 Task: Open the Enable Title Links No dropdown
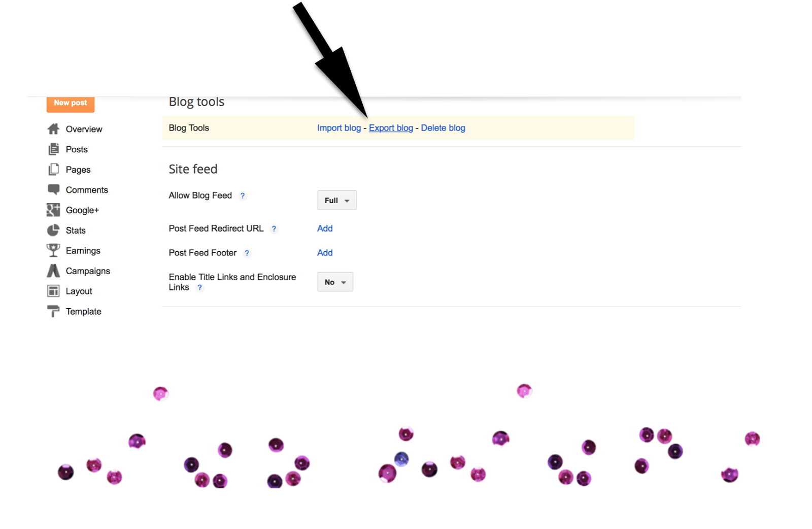tap(335, 282)
